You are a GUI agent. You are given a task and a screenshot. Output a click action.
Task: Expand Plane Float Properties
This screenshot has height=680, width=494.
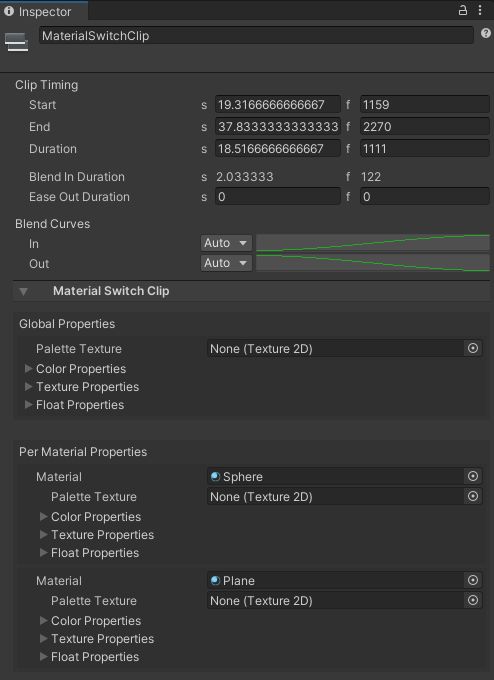43,657
